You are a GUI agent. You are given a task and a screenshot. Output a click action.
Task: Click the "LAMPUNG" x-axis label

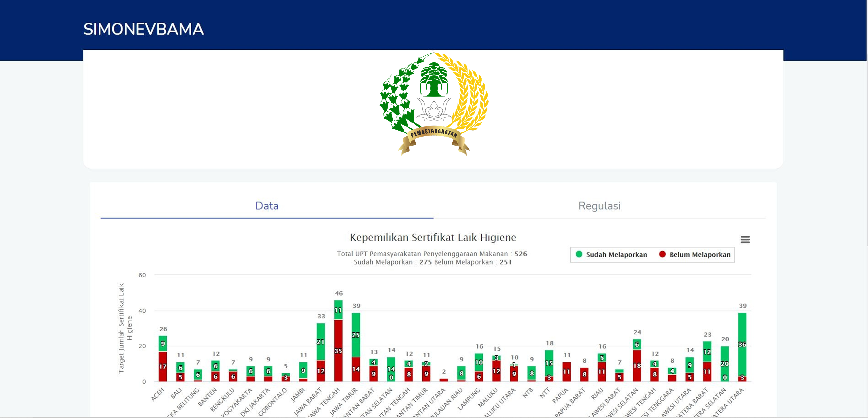pyautogui.click(x=469, y=399)
